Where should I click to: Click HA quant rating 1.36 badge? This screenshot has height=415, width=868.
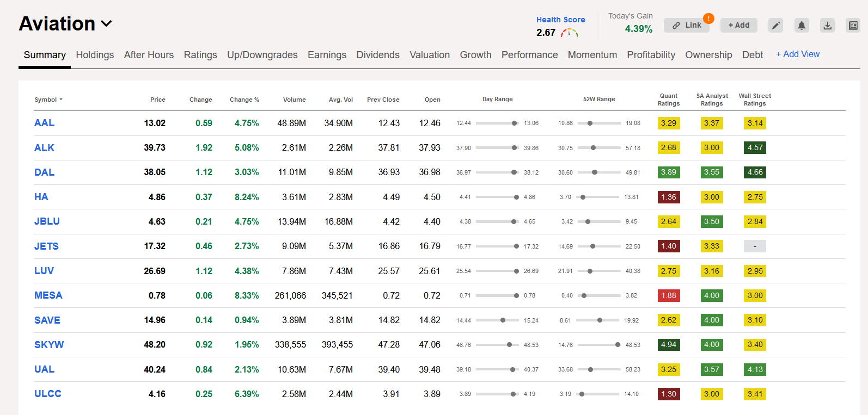point(669,197)
